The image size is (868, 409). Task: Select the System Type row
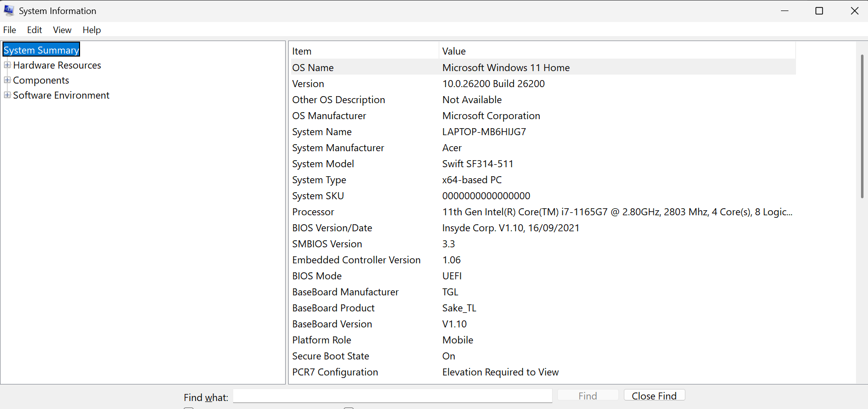[x=543, y=180]
